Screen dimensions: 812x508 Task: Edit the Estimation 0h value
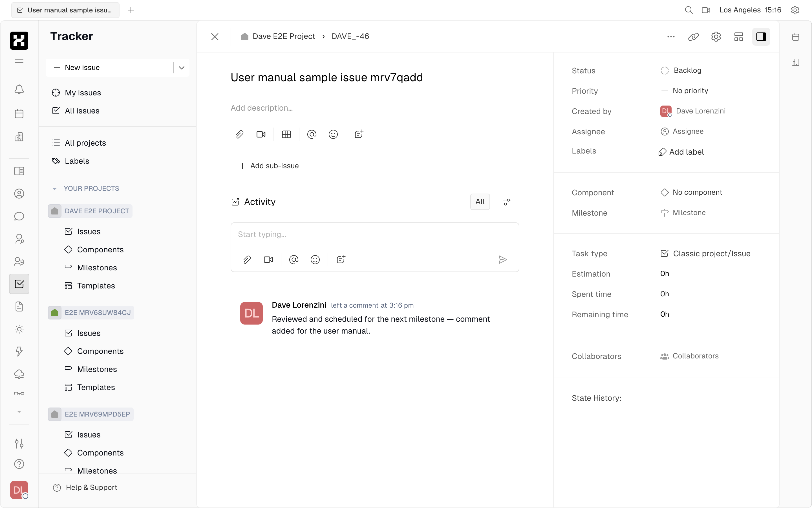pyautogui.click(x=664, y=274)
